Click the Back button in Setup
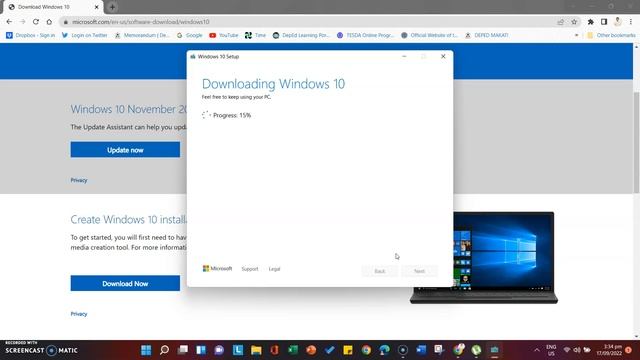This screenshot has height=360, width=640. click(x=380, y=271)
